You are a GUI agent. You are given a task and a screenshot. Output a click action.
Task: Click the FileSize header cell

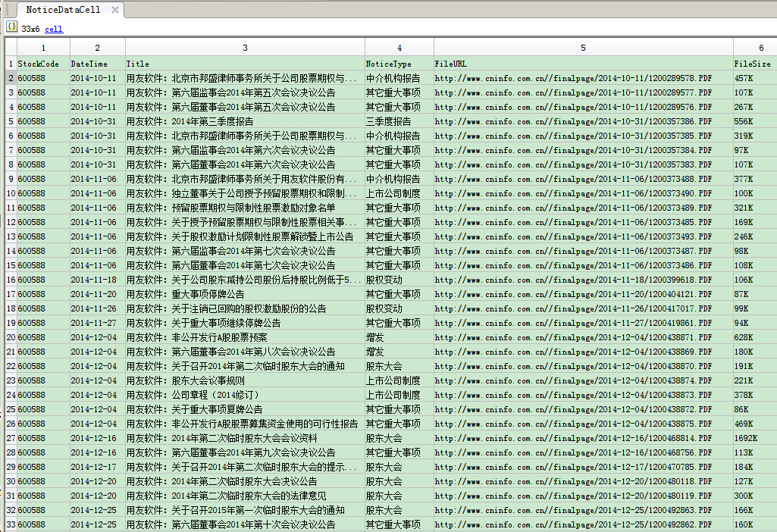755,64
